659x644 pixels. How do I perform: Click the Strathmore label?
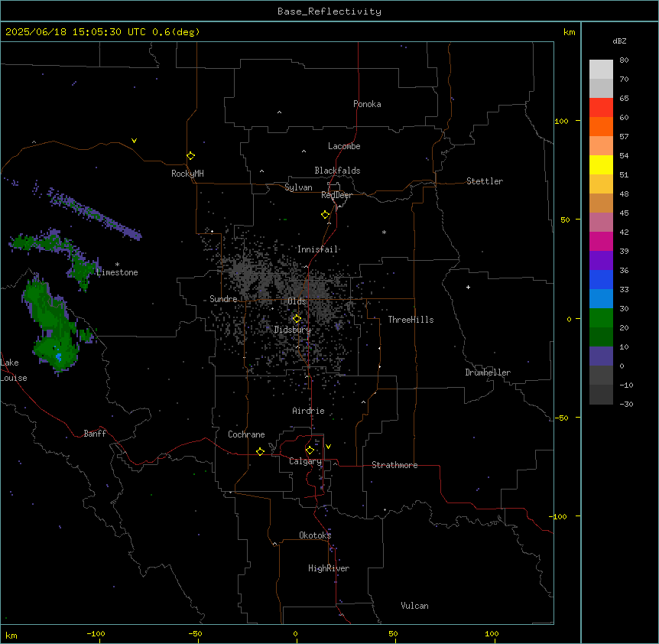[x=394, y=465]
